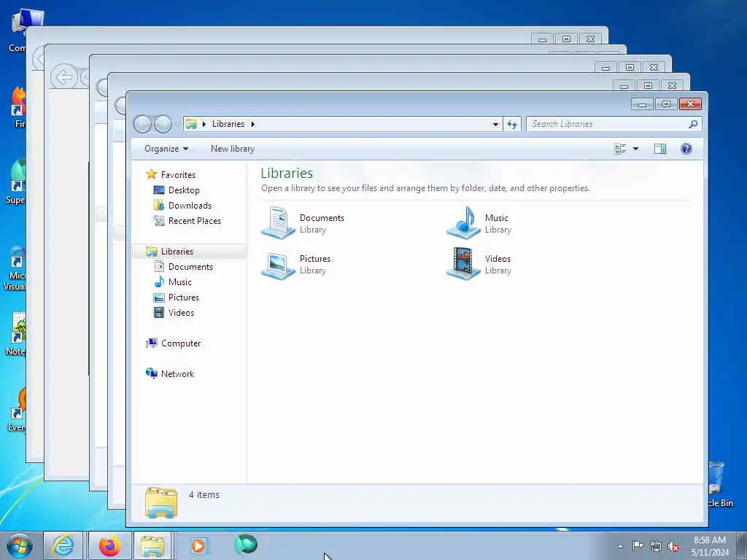Image resolution: width=747 pixels, height=560 pixels.
Task: Click the New library button
Action: click(233, 149)
